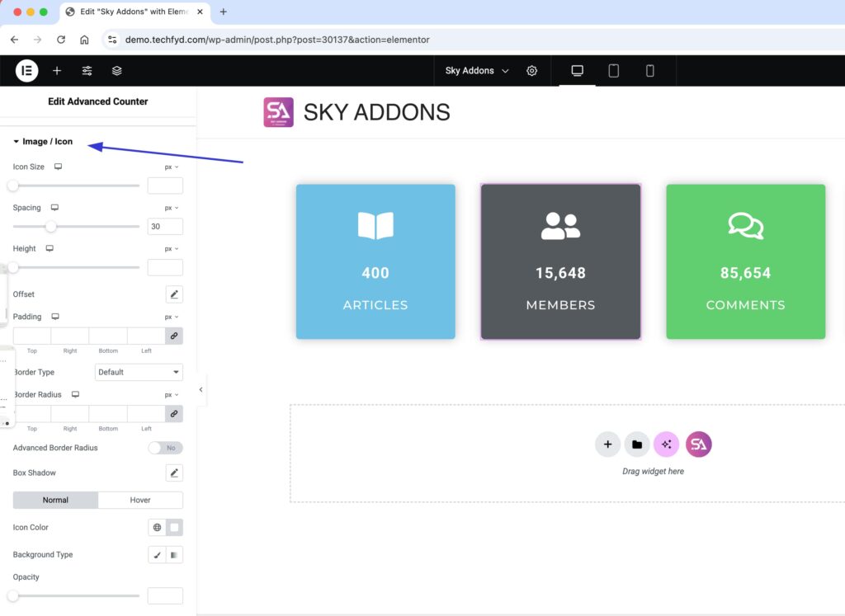Toggle Padding link values icon

point(174,336)
